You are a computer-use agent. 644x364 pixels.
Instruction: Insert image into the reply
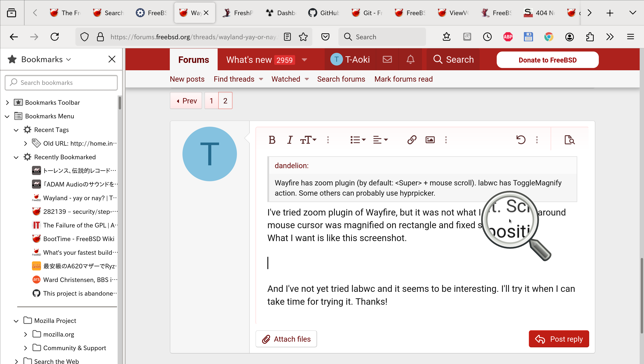pyautogui.click(x=430, y=140)
